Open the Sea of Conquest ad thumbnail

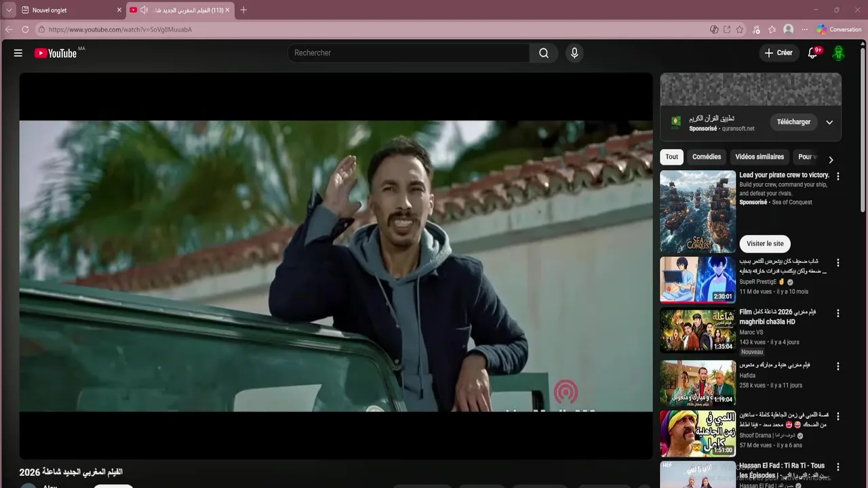click(x=698, y=211)
